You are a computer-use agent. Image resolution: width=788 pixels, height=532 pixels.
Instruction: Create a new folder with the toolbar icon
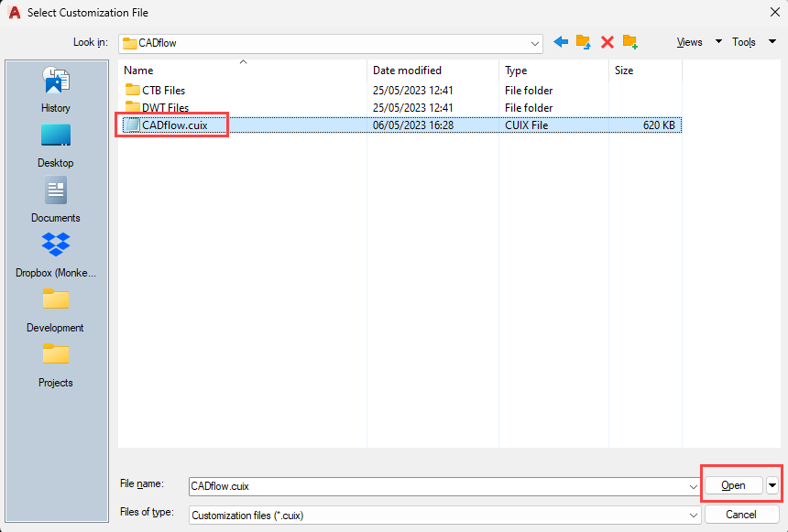coord(630,42)
